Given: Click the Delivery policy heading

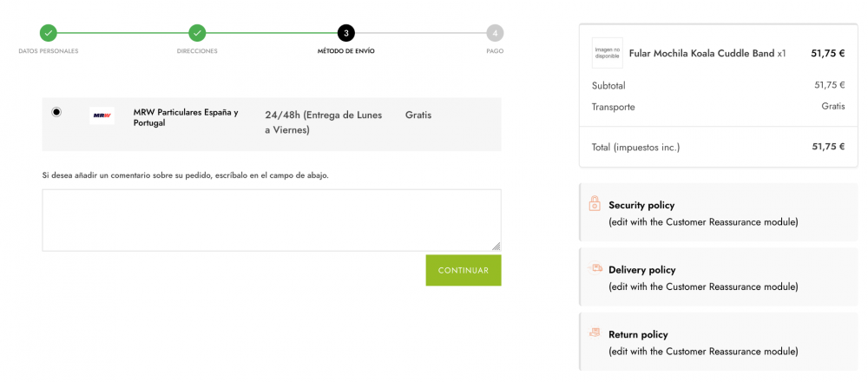Looking at the screenshot, I should click(x=641, y=270).
